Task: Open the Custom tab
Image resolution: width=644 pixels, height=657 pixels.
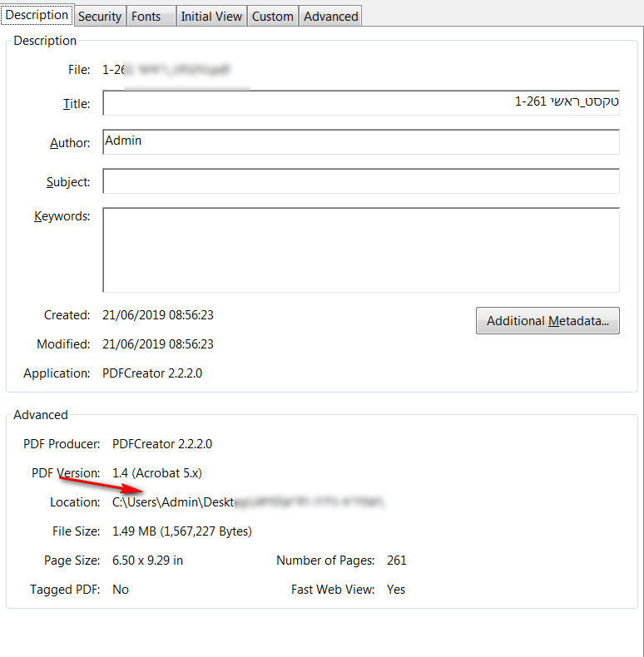Action: click(273, 17)
